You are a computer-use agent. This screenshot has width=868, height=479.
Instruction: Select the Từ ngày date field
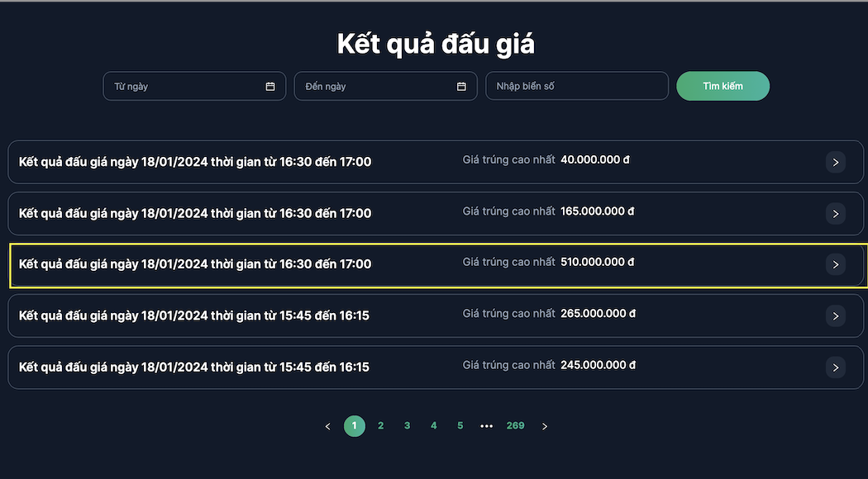[186, 87]
